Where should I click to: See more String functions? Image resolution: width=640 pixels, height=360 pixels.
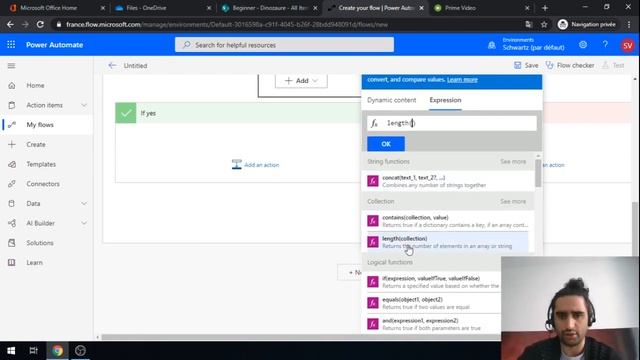(x=513, y=162)
